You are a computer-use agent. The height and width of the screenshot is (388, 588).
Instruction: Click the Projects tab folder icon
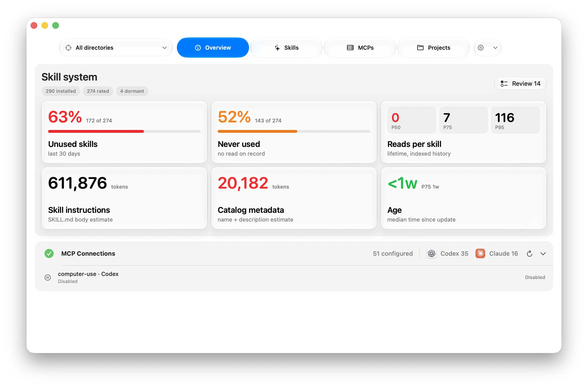pos(421,48)
